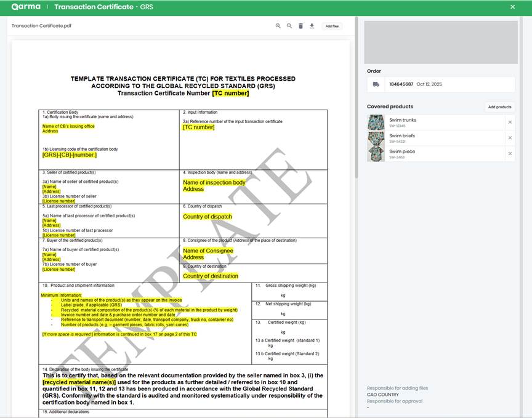Zoom in on the PDF document

pos(278,26)
